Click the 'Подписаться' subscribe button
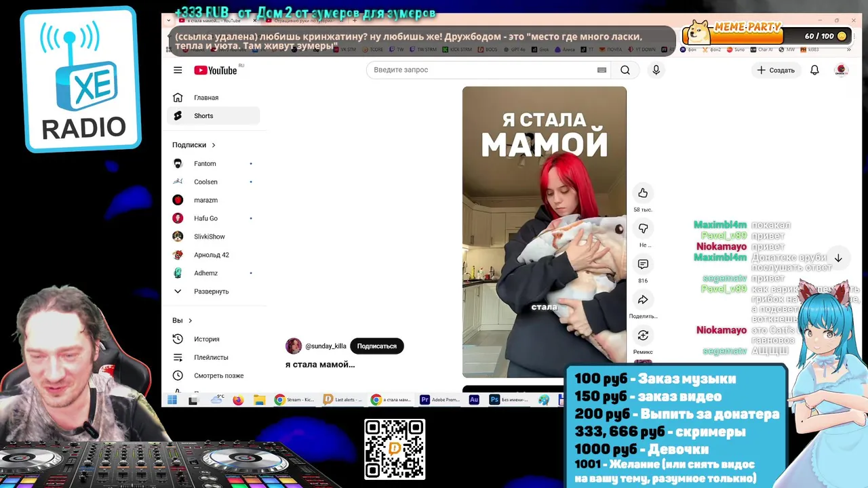868x488 pixels. click(x=376, y=346)
